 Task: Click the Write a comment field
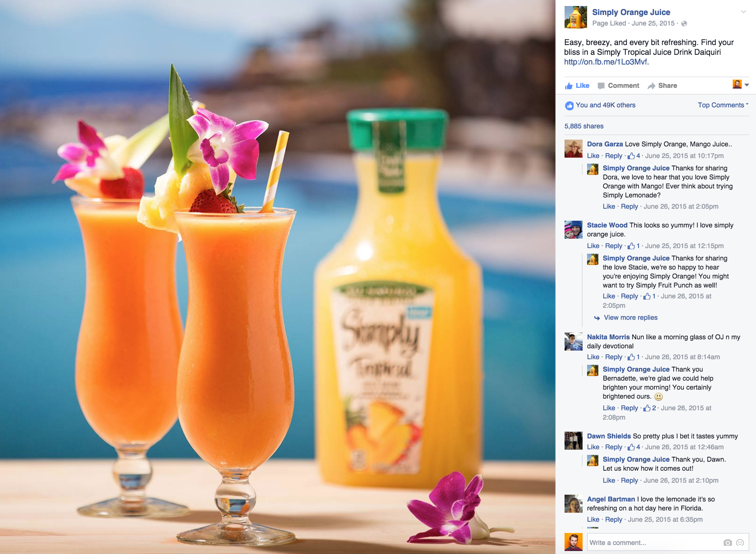(x=654, y=542)
